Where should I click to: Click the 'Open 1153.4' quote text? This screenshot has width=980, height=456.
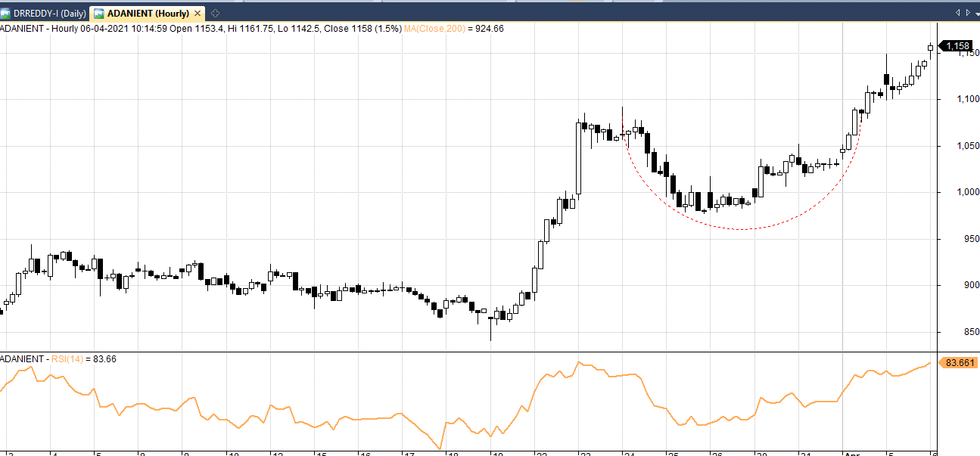pos(198,29)
